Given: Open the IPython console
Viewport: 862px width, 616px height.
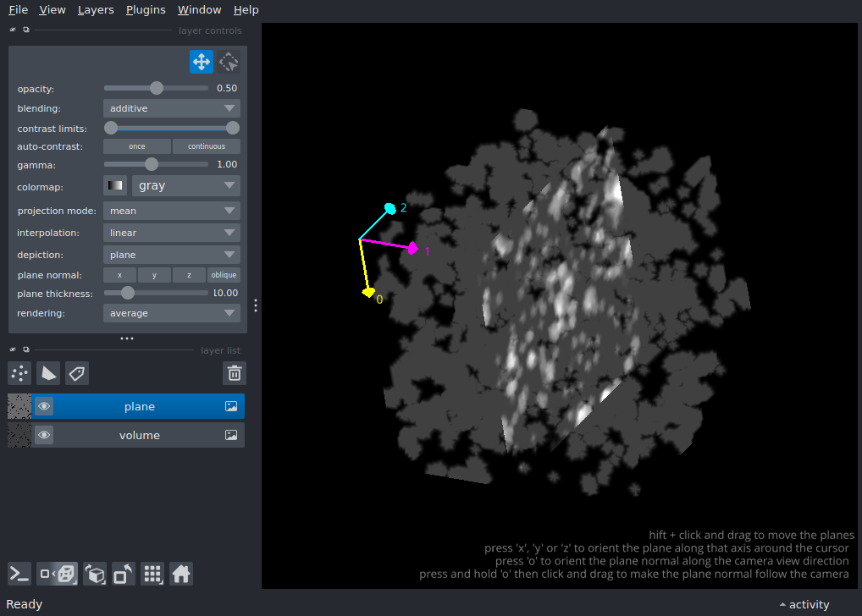Looking at the screenshot, I should 19,574.
